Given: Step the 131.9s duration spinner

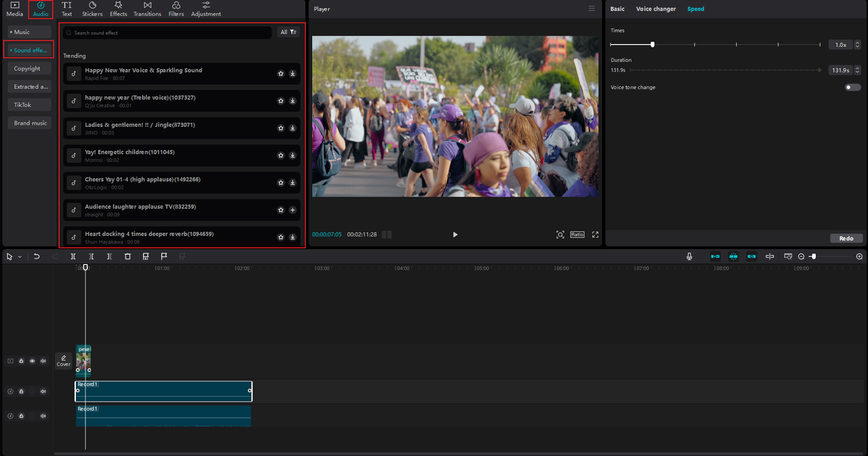Looking at the screenshot, I should [857, 70].
